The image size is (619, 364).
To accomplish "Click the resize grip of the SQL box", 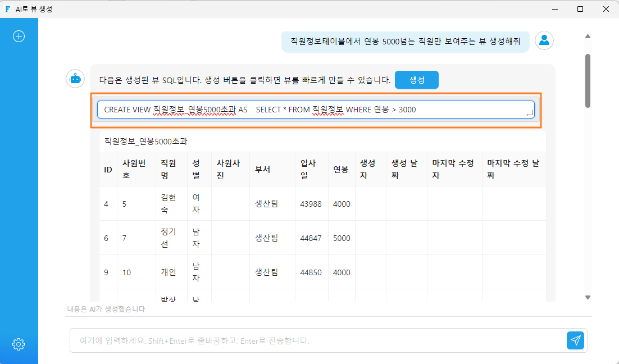I will click(x=530, y=113).
